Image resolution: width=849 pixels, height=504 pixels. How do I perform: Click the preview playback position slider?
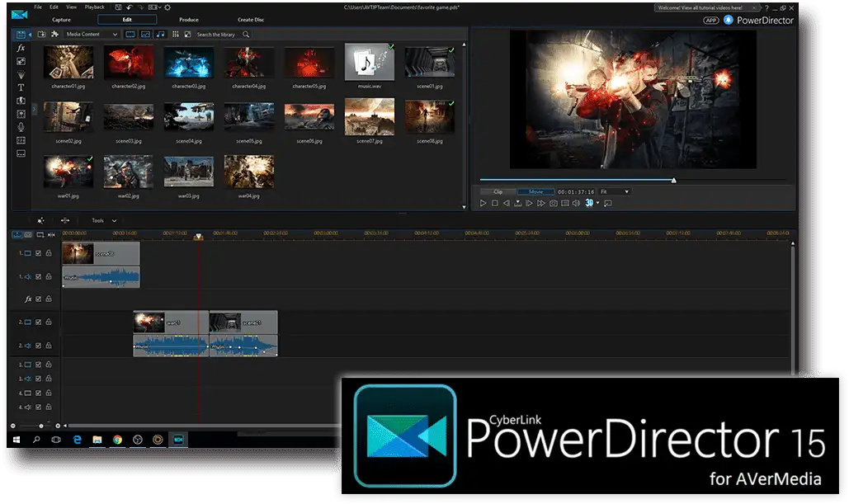(x=673, y=181)
